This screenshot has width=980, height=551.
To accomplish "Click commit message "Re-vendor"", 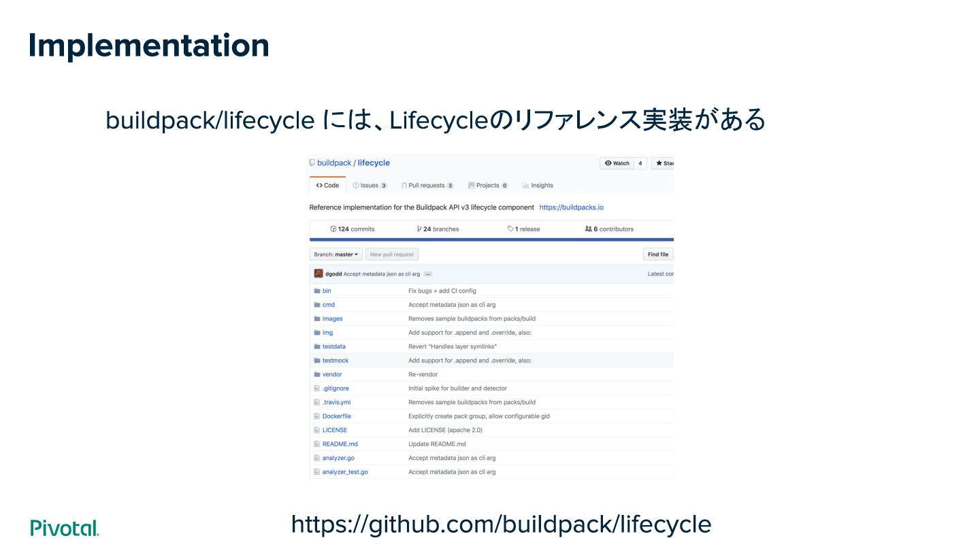I will click(x=423, y=375).
